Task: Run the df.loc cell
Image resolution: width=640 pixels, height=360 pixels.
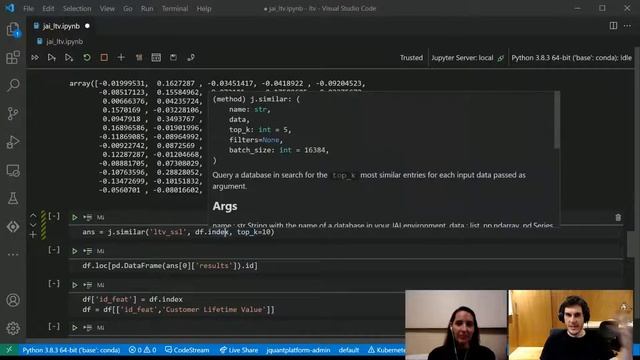Action: [74, 251]
